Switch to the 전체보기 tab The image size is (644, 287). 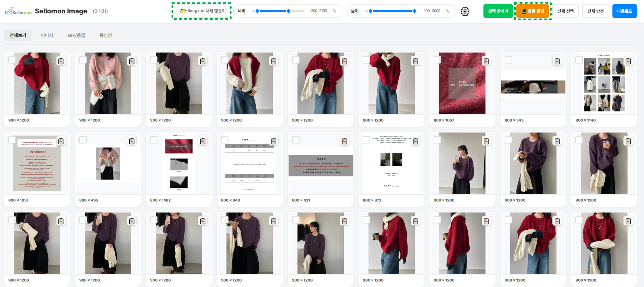(x=18, y=35)
